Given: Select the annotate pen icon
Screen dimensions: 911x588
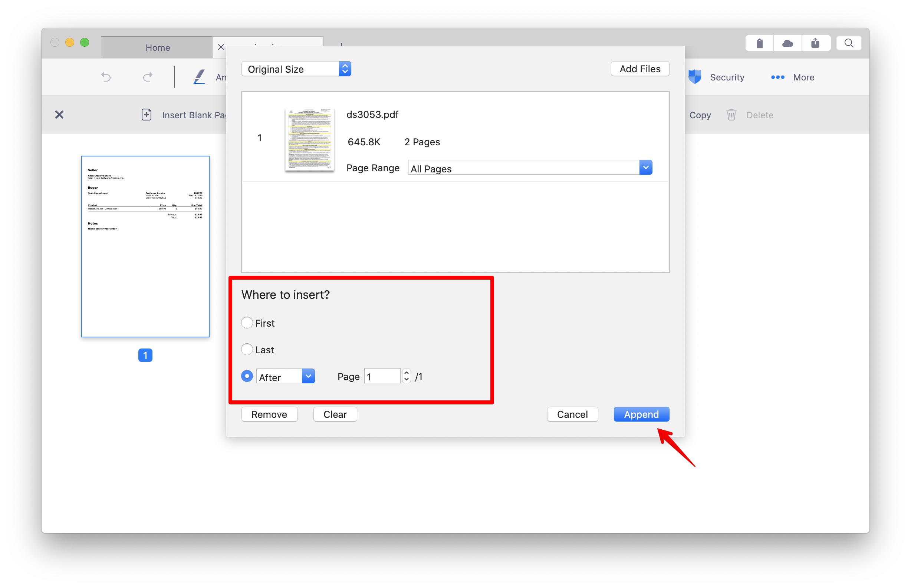Looking at the screenshot, I should (199, 77).
